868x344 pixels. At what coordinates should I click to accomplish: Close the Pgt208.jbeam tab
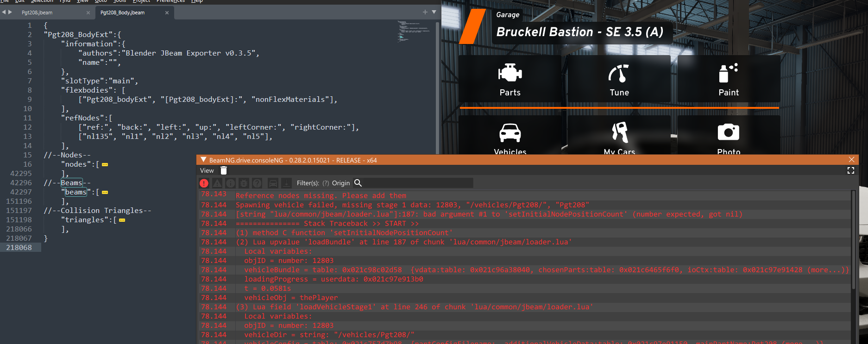[x=88, y=13]
